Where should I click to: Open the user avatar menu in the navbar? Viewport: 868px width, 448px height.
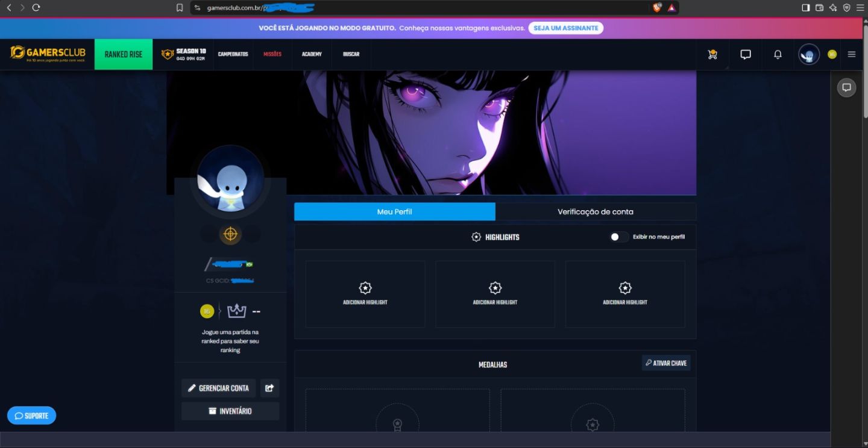(x=809, y=54)
